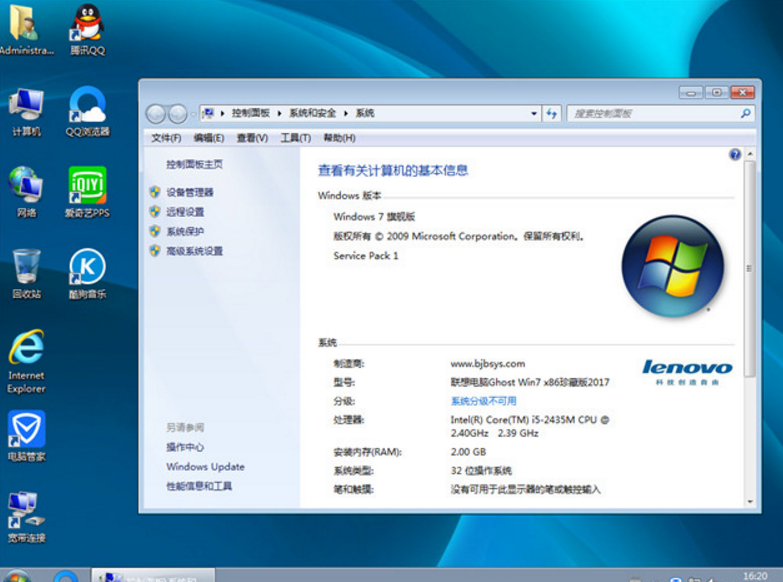The image size is (783, 582).
Task: Click the shield icon beside 远程设置
Action: [155, 211]
